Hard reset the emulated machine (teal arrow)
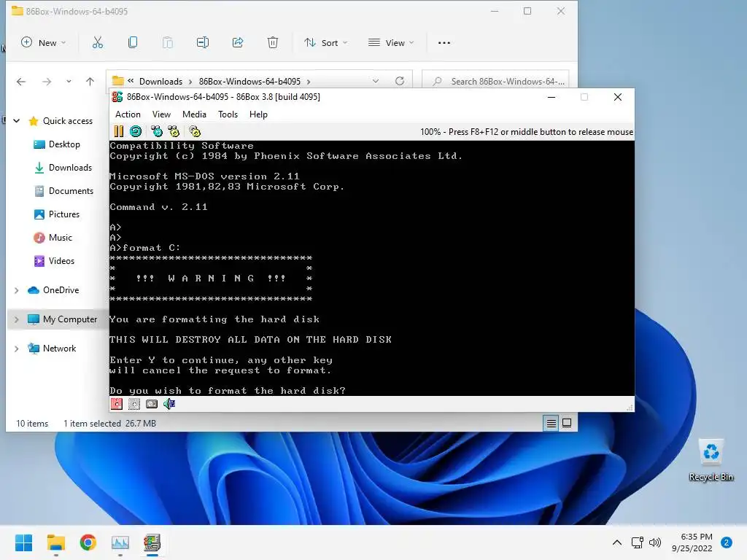The image size is (747, 560). [136, 131]
